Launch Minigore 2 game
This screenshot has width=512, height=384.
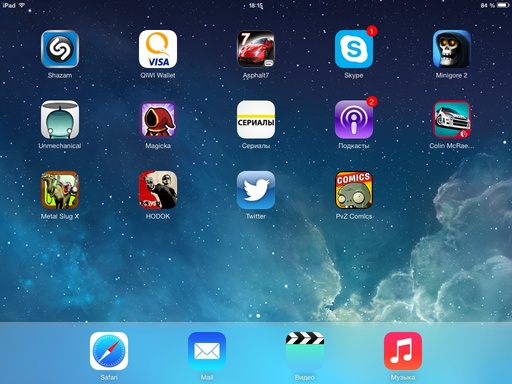[452, 49]
